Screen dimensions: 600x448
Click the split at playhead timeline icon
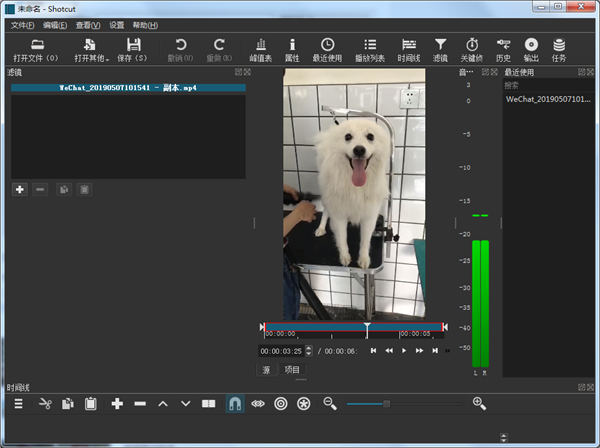click(209, 403)
